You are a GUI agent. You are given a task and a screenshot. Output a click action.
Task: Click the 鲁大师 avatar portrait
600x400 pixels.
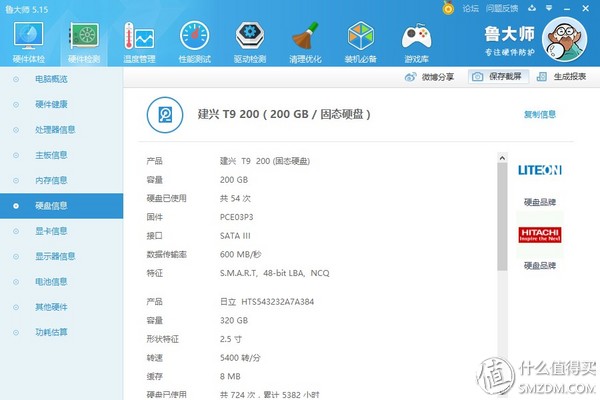click(x=564, y=39)
